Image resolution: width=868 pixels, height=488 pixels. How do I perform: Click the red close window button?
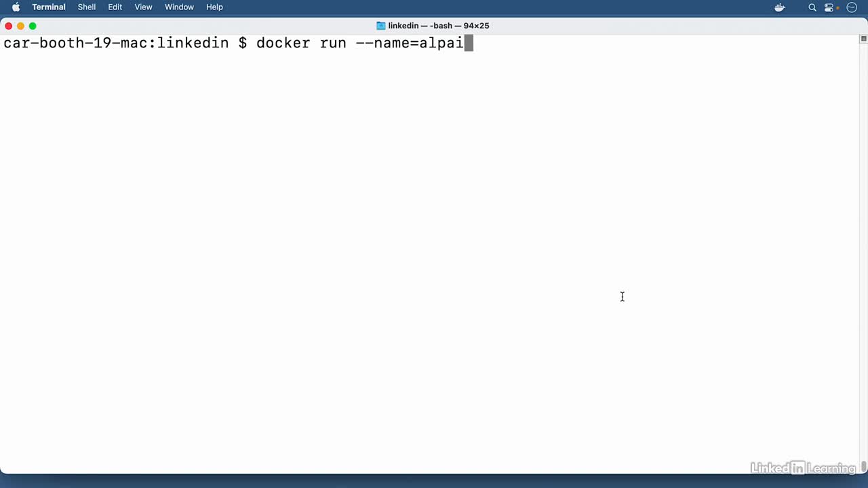[8, 26]
